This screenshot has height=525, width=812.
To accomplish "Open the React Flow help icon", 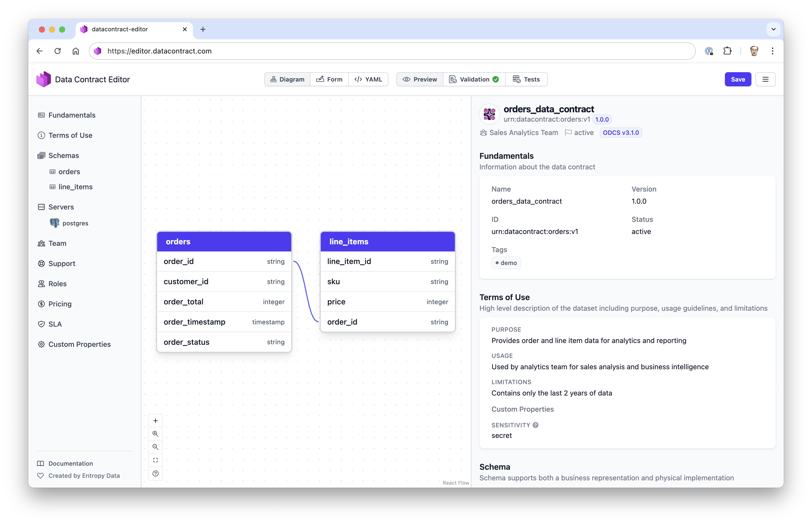I will coord(156,474).
